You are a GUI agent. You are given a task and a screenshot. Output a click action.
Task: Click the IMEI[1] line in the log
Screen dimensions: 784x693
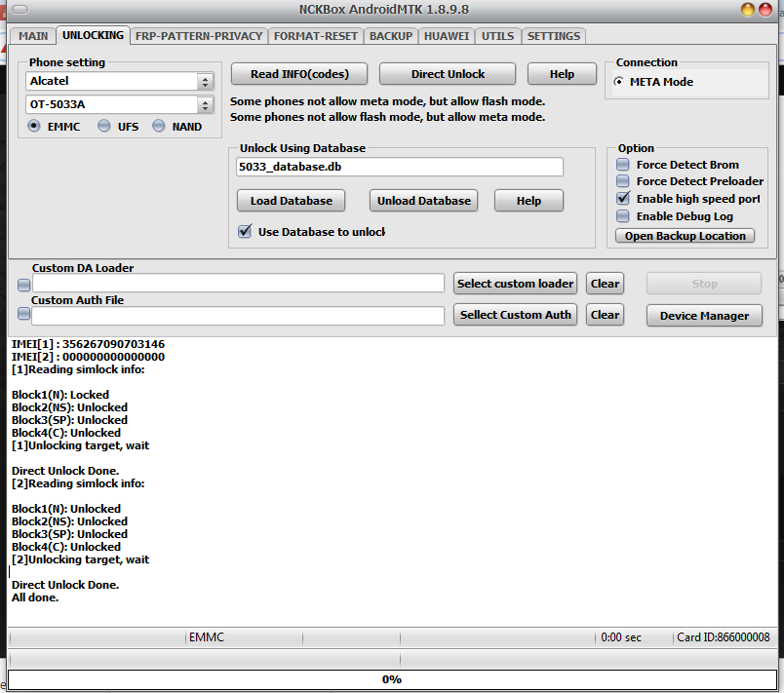click(88, 344)
